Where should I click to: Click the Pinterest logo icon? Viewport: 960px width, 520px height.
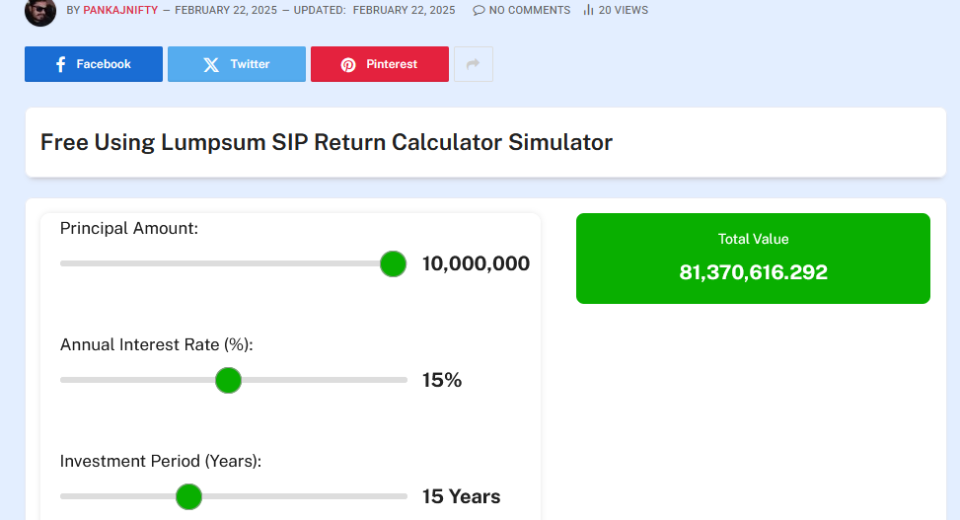348,64
